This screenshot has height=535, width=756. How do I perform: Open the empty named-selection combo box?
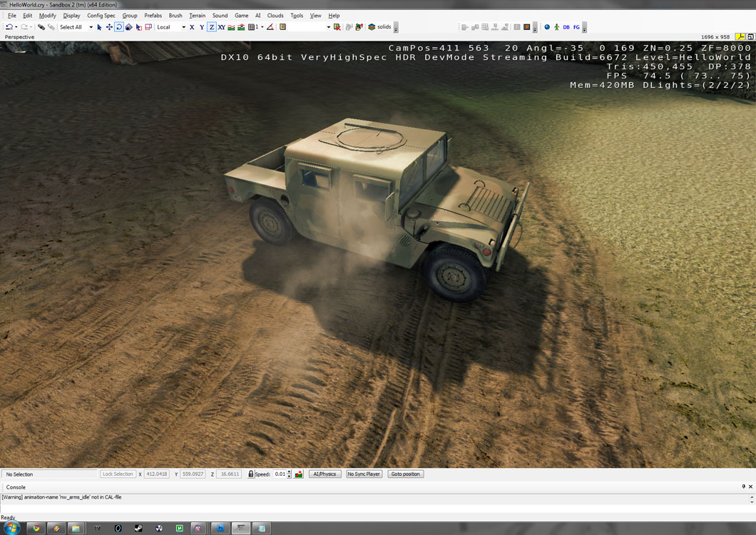pyautogui.click(x=310, y=27)
